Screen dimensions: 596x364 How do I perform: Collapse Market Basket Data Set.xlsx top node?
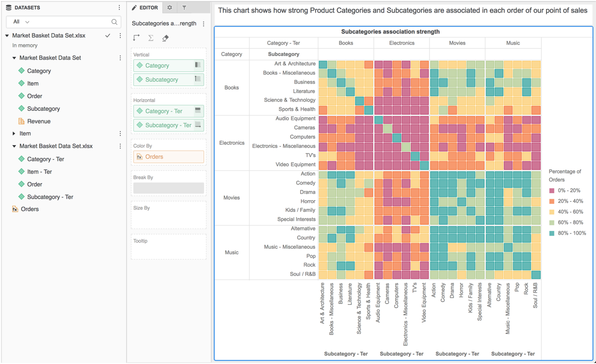[x=7, y=36]
